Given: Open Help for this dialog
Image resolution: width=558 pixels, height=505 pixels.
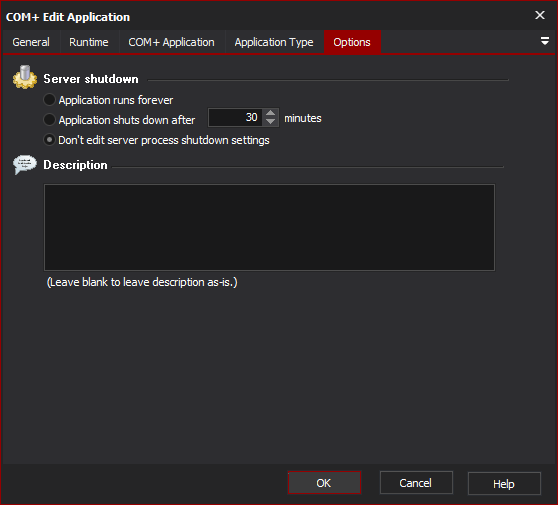Looking at the screenshot, I should tap(504, 484).
